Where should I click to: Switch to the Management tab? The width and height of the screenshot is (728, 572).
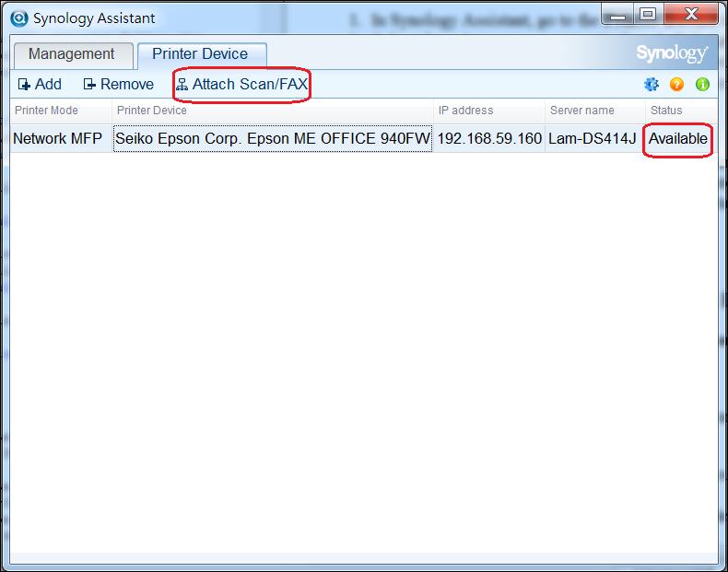72,54
